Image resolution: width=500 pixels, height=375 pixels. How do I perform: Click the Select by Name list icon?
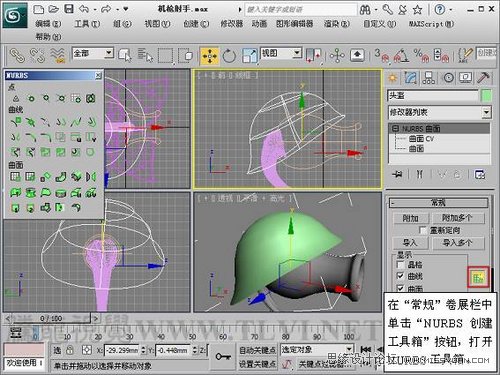coord(145,55)
